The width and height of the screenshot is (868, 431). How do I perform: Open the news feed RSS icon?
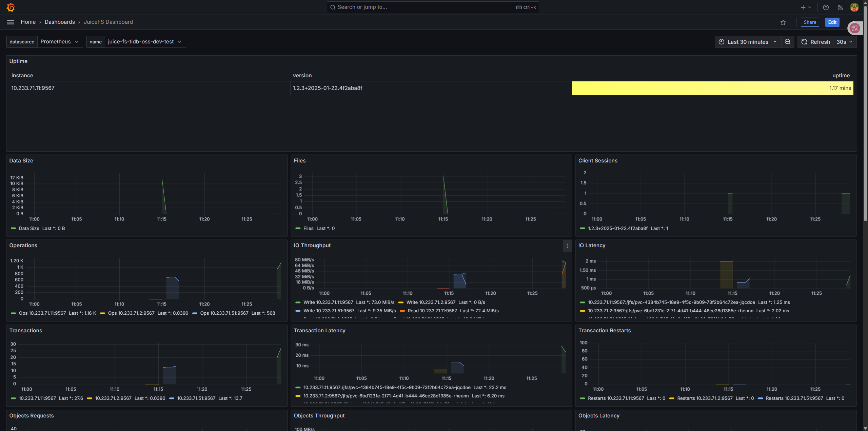coord(840,7)
